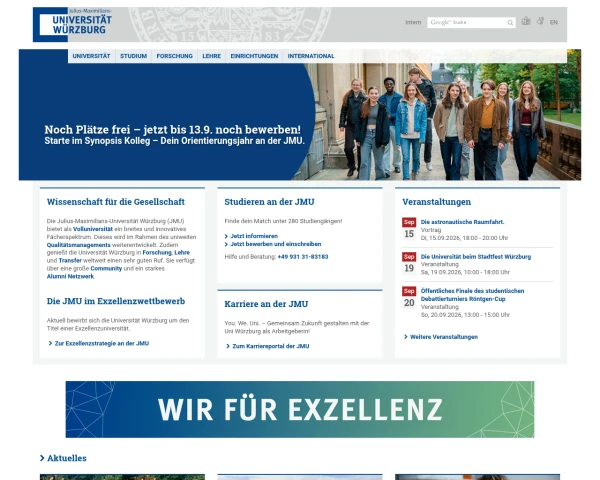The height and width of the screenshot is (480, 600).
Task: Click chevron before Aktuelles heading
Action: [42, 458]
